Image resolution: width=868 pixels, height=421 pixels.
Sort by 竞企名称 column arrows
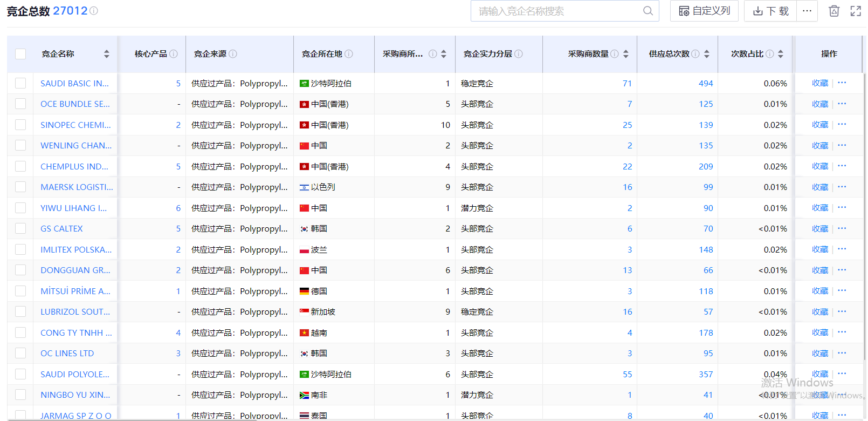click(107, 54)
